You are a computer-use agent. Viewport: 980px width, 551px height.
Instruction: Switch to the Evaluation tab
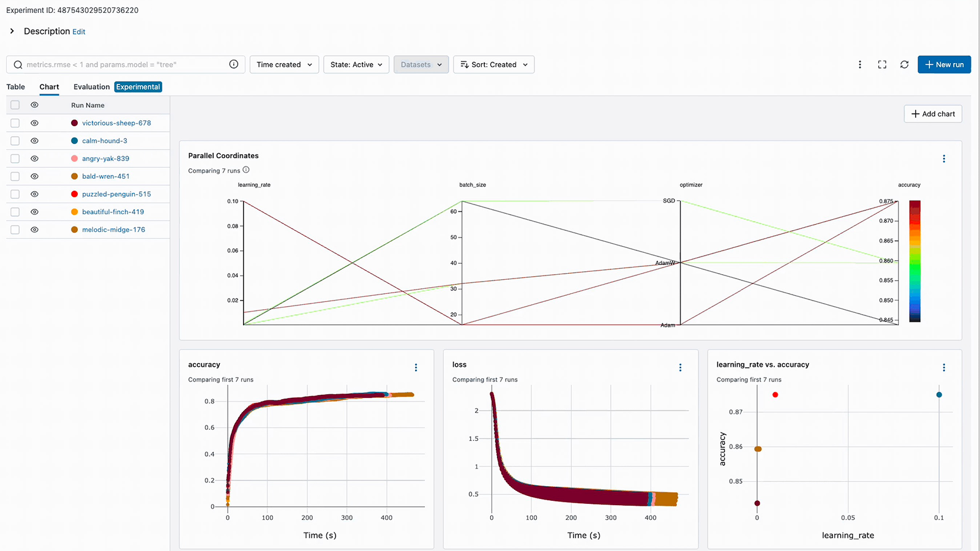tap(91, 86)
